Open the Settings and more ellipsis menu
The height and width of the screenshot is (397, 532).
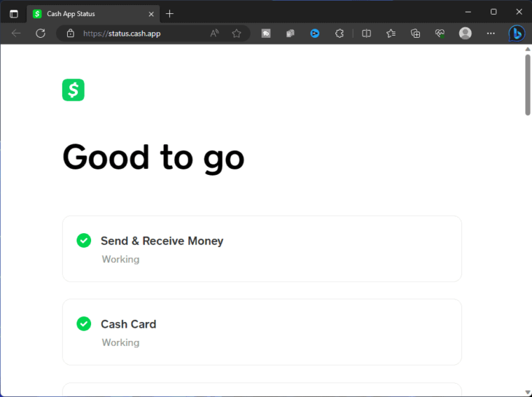[x=491, y=33]
